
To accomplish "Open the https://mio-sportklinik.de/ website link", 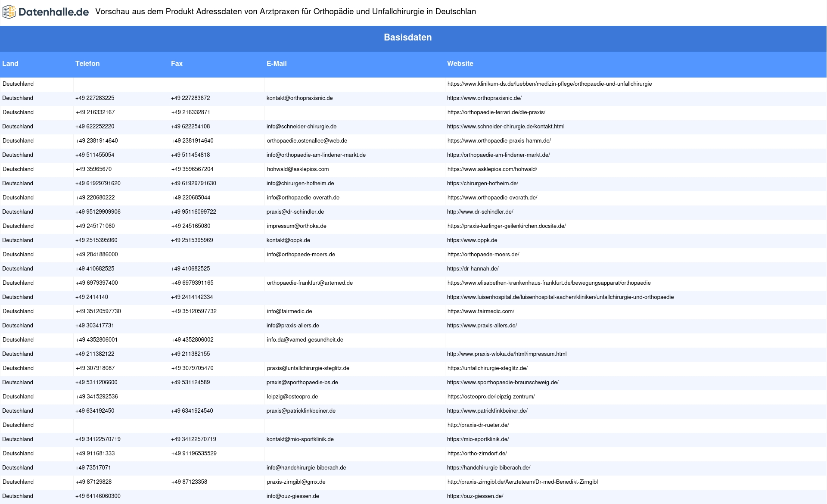I will tap(478, 439).
